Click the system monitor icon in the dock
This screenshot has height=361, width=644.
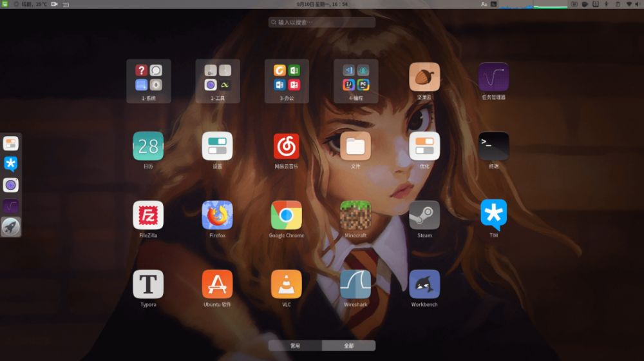(11, 206)
